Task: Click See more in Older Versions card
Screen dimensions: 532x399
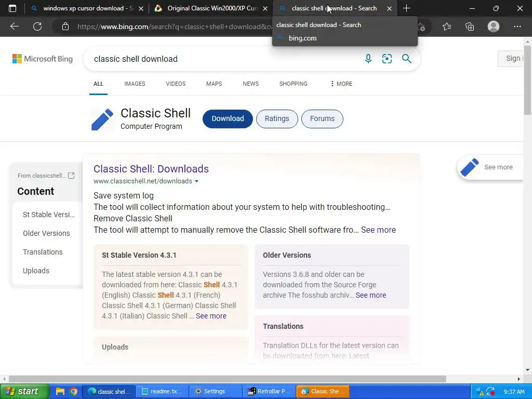Action: pos(371,295)
